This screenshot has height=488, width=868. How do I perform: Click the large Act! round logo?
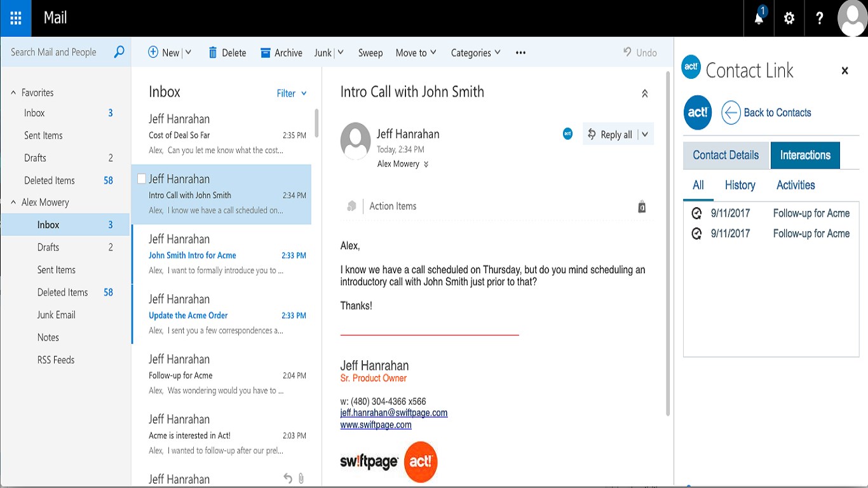(698, 112)
